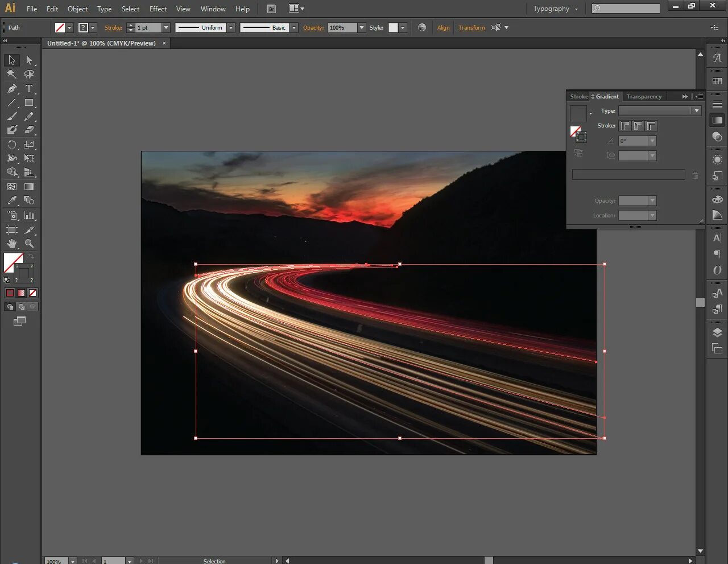Pick the Mesh tool

(12, 187)
